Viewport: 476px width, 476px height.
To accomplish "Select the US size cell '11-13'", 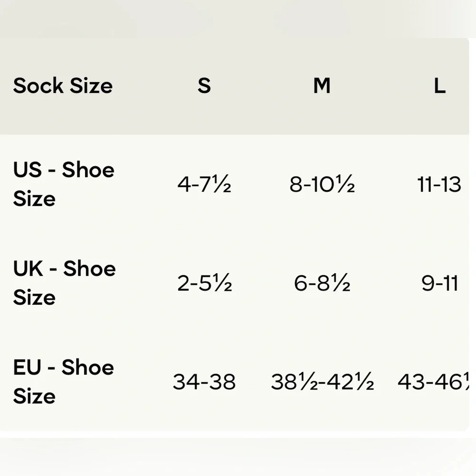I will [439, 185].
